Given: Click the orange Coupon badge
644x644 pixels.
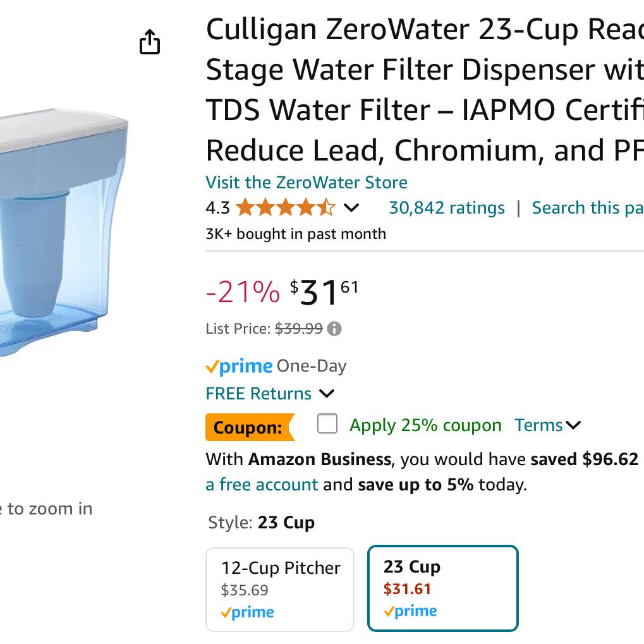Looking at the screenshot, I should click(250, 427).
